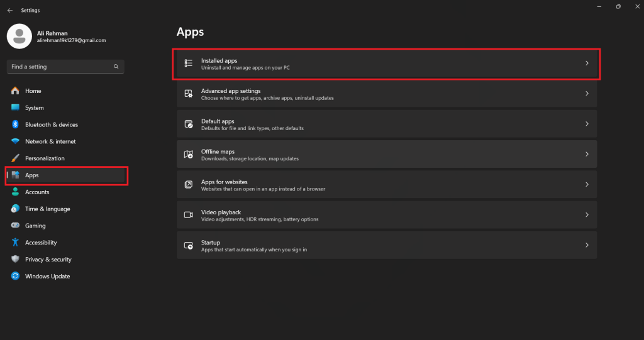644x340 pixels.
Task: Click the Installed apps list icon
Action: click(x=189, y=63)
